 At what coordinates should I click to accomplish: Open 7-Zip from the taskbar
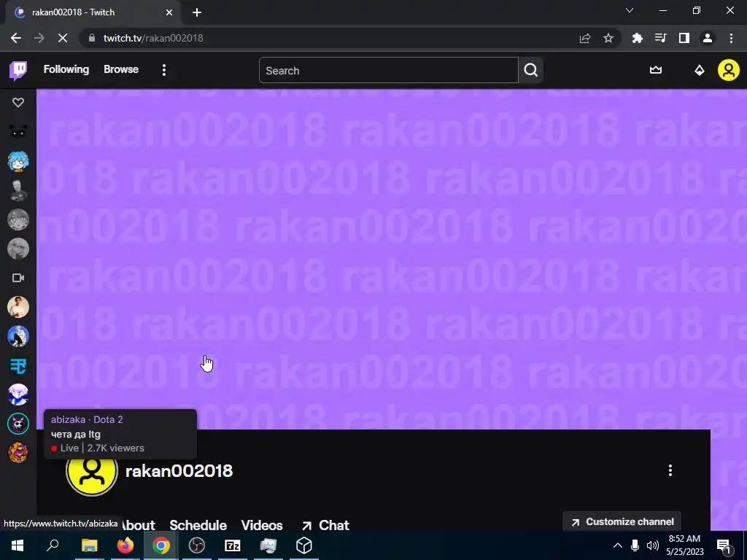(233, 545)
